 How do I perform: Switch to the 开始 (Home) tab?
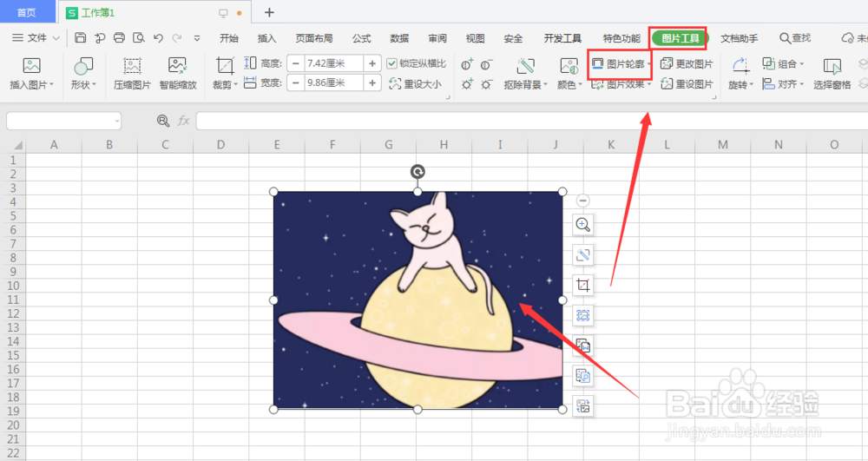pos(228,38)
